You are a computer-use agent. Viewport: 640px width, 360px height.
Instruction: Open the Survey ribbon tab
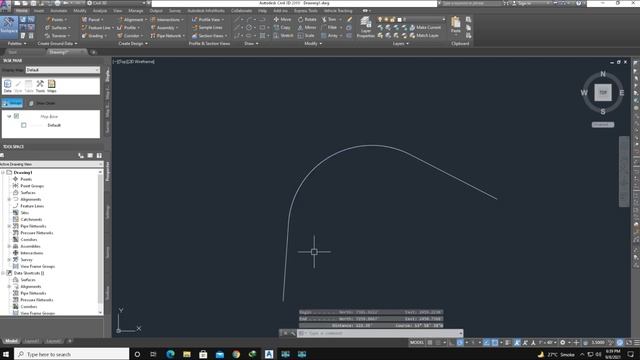point(175,11)
